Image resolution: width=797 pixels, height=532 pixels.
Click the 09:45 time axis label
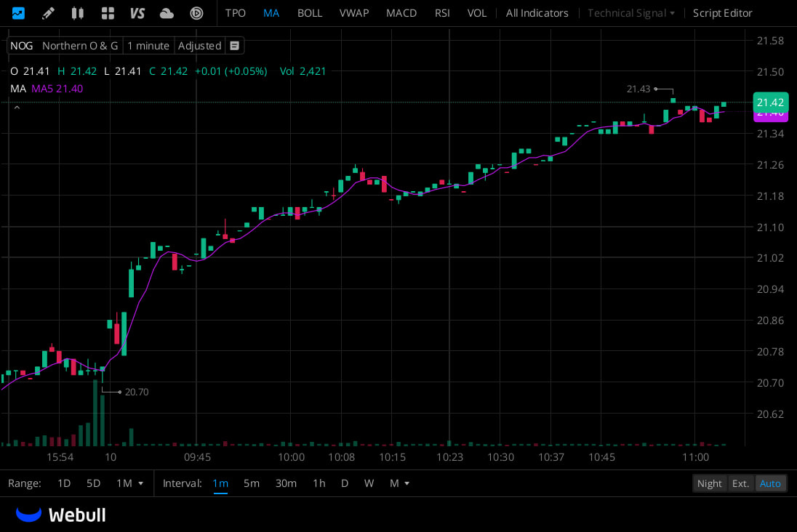[197, 457]
